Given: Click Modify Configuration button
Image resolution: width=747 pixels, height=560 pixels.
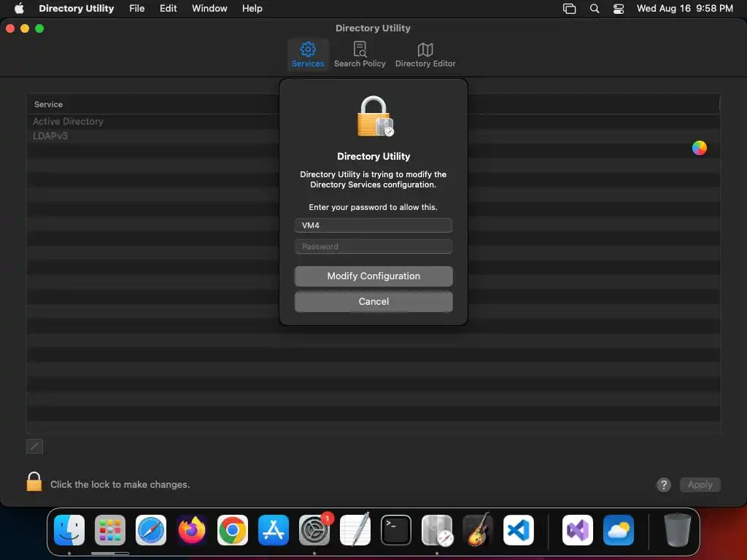Looking at the screenshot, I should click(373, 276).
